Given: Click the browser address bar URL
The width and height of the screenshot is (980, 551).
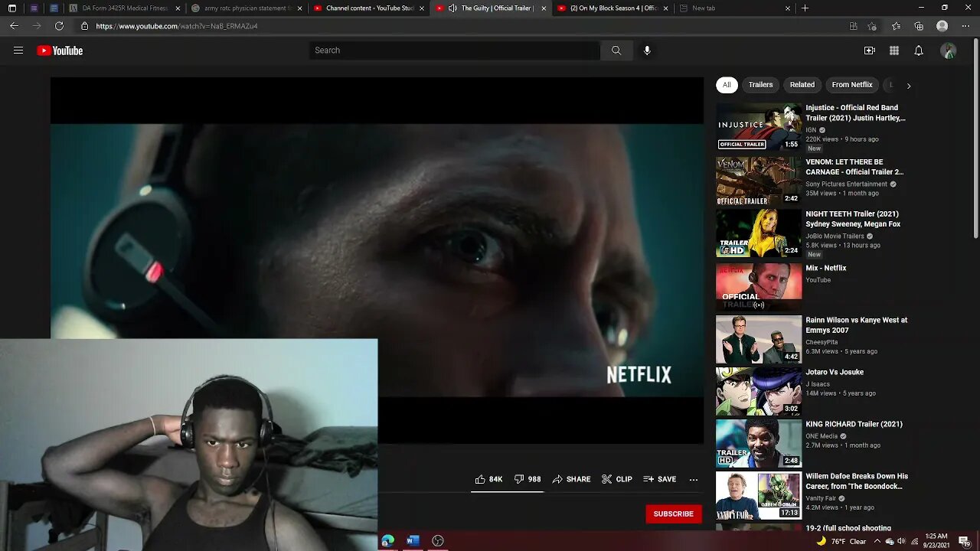Looking at the screenshot, I should click(x=177, y=26).
